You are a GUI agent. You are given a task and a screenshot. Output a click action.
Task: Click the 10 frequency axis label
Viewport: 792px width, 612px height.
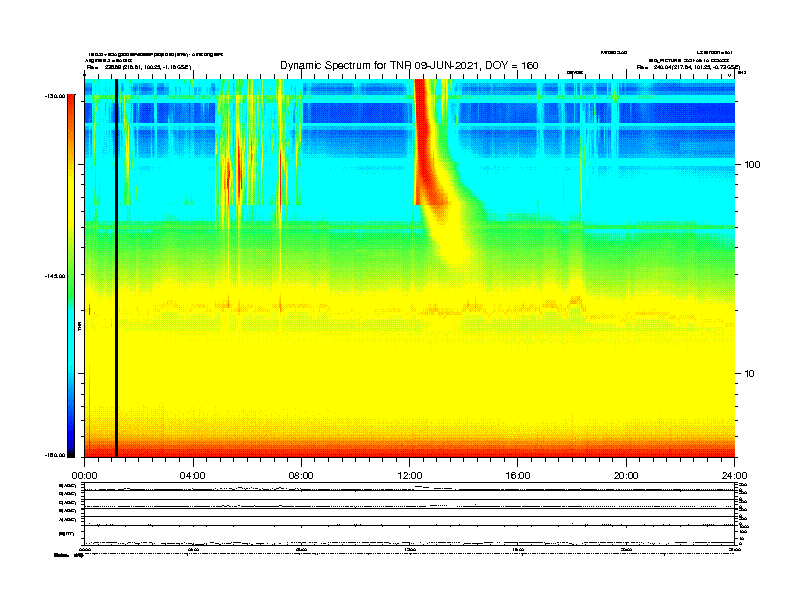tap(750, 374)
